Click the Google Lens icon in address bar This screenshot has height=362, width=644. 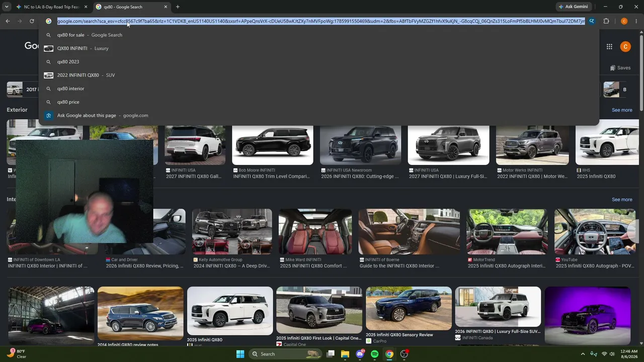point(592,21)
